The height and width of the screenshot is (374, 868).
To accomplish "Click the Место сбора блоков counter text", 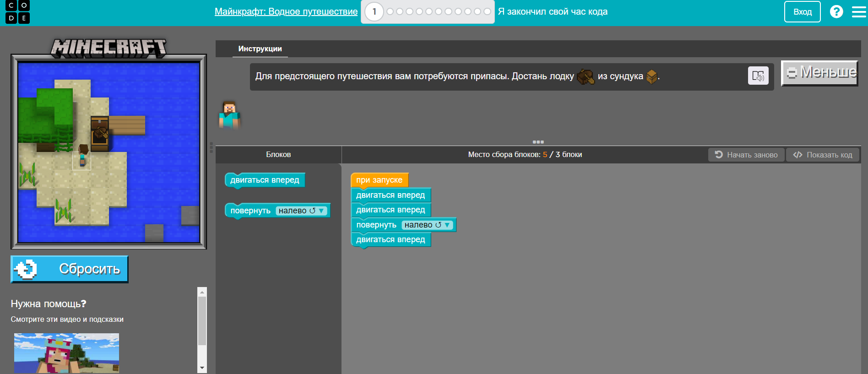I will click(x=525, y=155).
